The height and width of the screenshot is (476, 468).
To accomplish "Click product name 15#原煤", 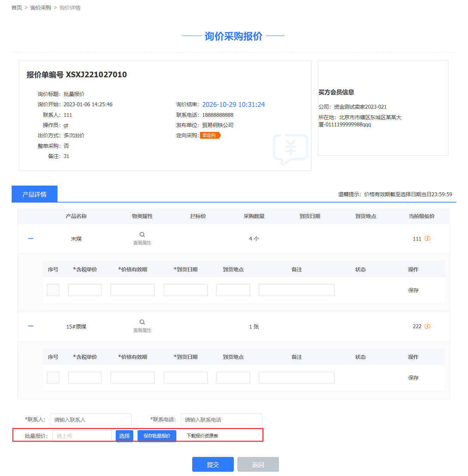I will point(76,326).
